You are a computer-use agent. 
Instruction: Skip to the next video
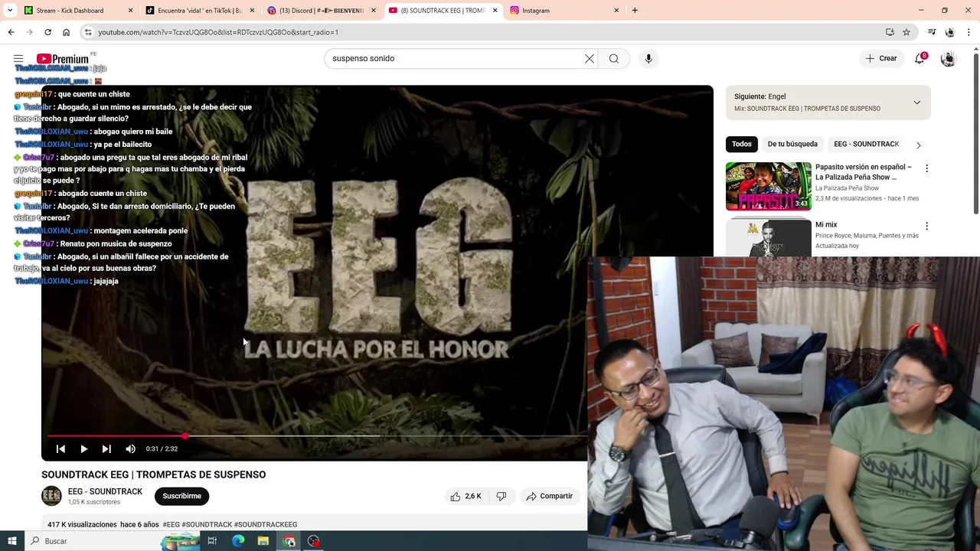(x=106, y=449)
